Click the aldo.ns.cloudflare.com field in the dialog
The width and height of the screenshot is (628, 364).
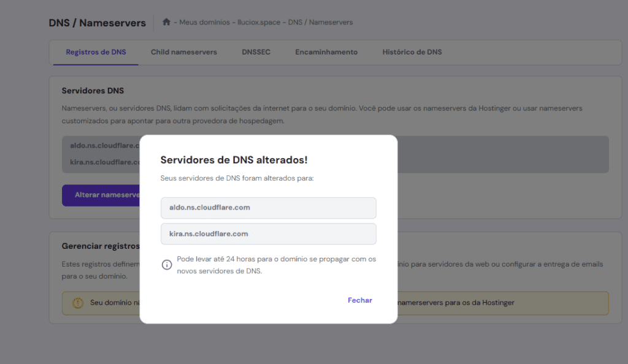coord(268,208)
